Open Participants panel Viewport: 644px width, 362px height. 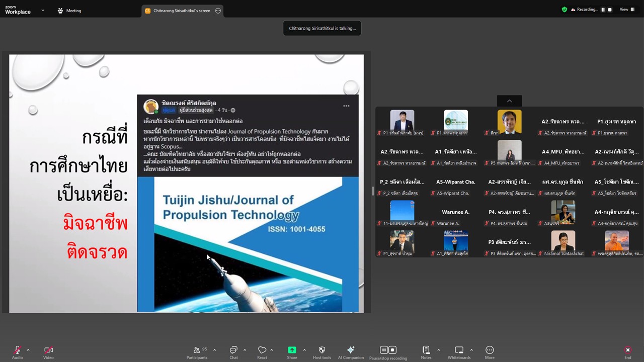click(x=197, y=352)
